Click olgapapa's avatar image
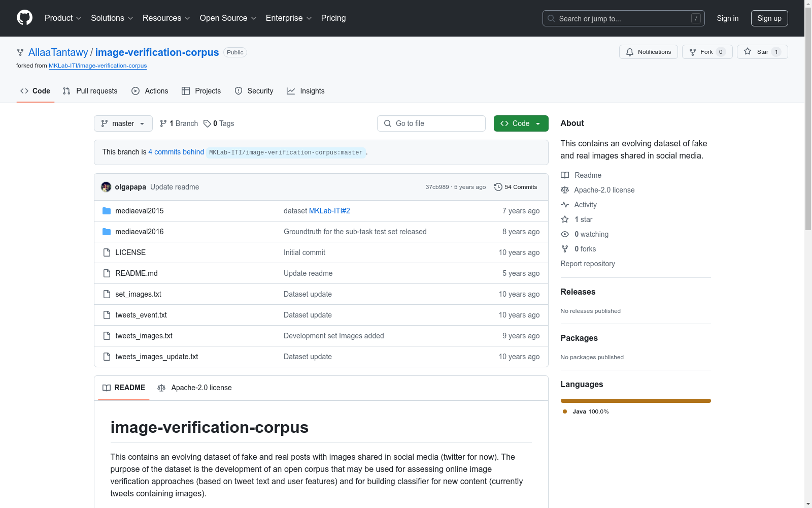Image resolution: width=812 pixels, height=508 pixels. pyautogui.click(x=106, y=187)
